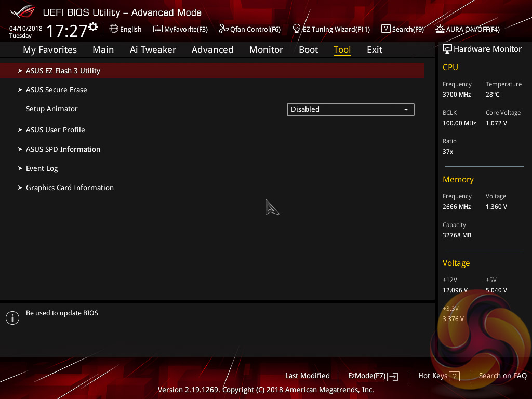Click the date 04/10/2018

pos(26,29)
